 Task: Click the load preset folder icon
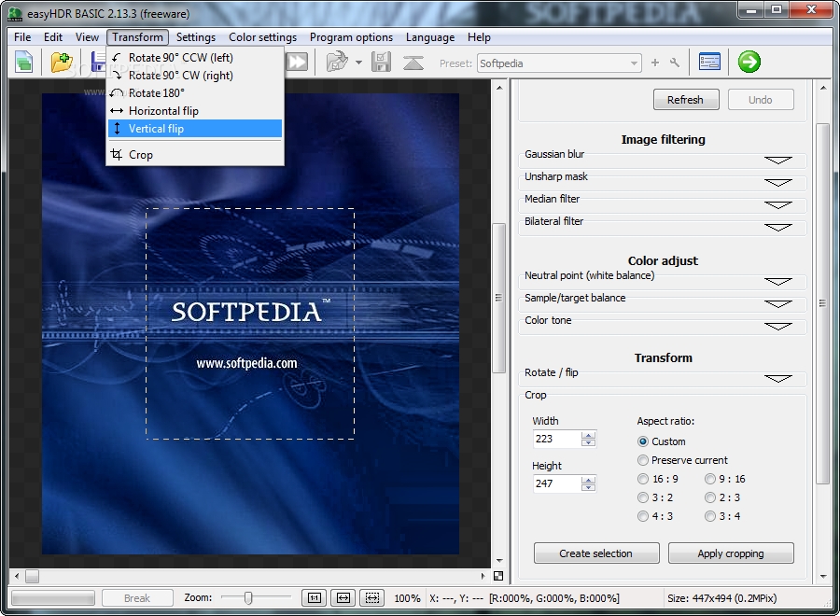point(337,63)
